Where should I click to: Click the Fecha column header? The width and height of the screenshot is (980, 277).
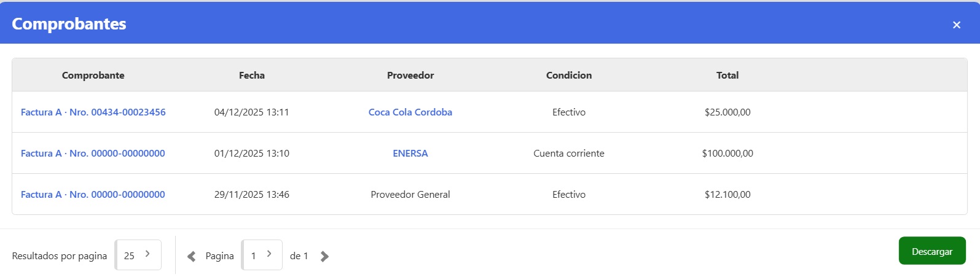pyautogui.click(x=252, y=76)
